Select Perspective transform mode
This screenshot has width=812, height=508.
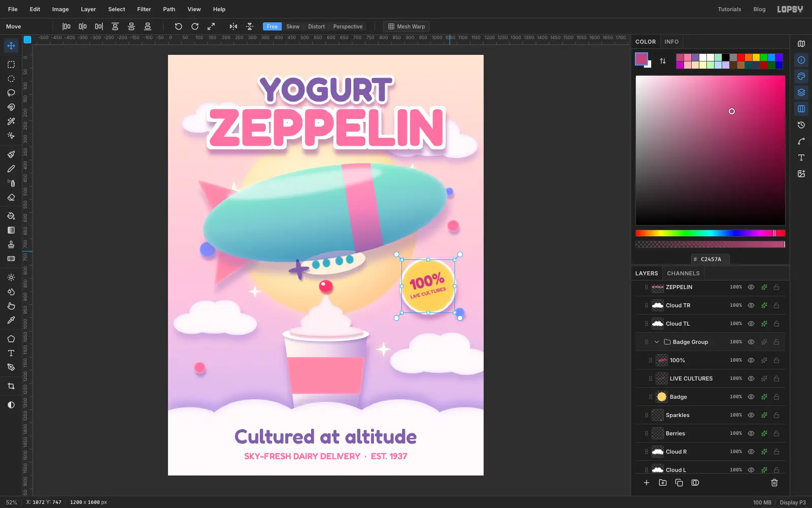tap(348, 26)
